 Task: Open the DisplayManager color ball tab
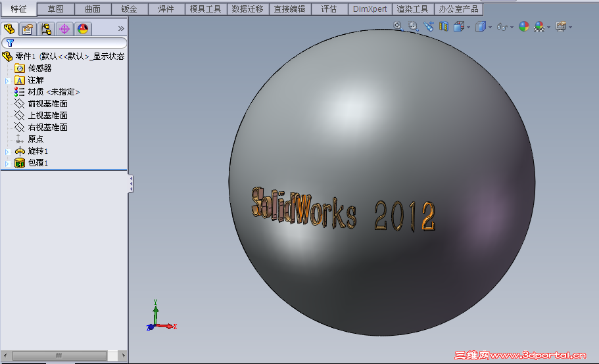[82, 29]
